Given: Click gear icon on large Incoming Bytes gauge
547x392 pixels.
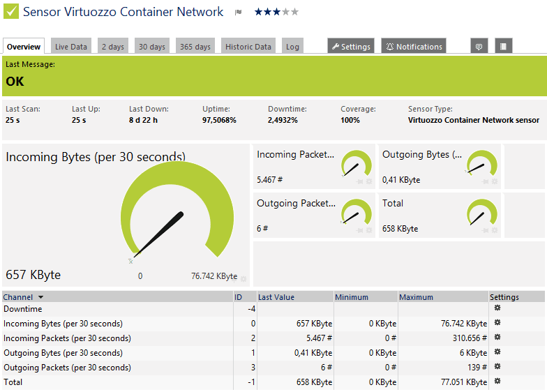Looking at the screenshot, I should click(243, 279).
